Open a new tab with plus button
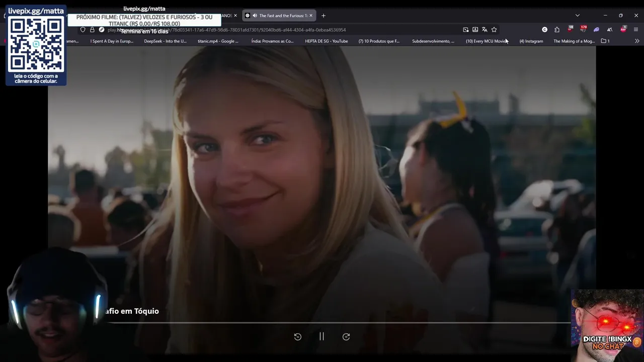The height and width of the screenshot is (362, 644). point(324,16)
